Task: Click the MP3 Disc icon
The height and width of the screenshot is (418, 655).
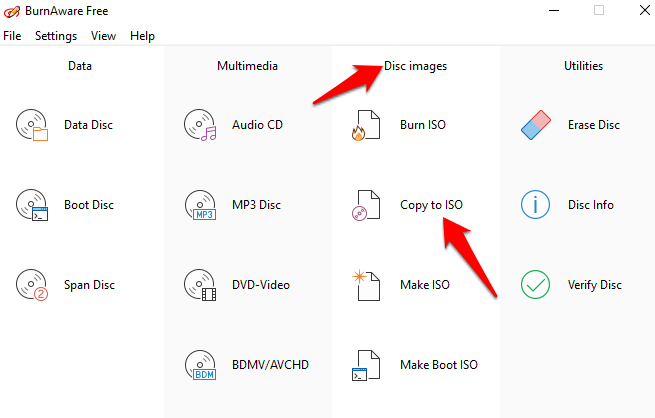Action: tap(200, 205)
